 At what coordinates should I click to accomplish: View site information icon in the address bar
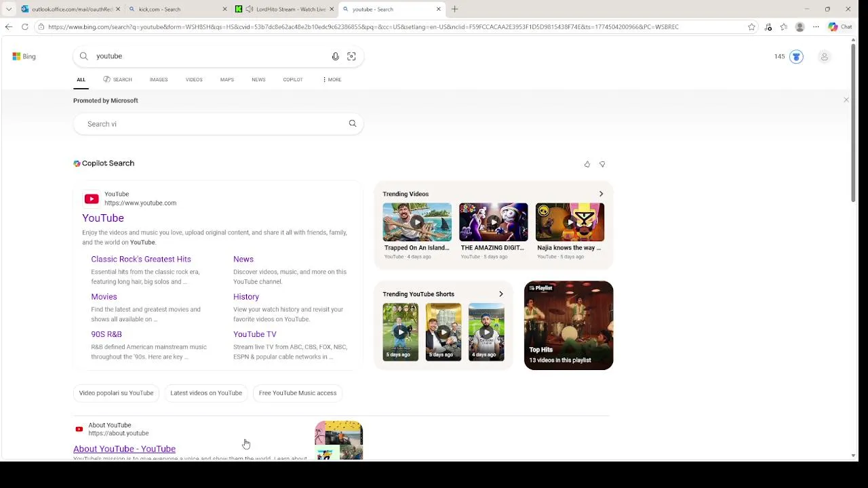click(41, 27)
